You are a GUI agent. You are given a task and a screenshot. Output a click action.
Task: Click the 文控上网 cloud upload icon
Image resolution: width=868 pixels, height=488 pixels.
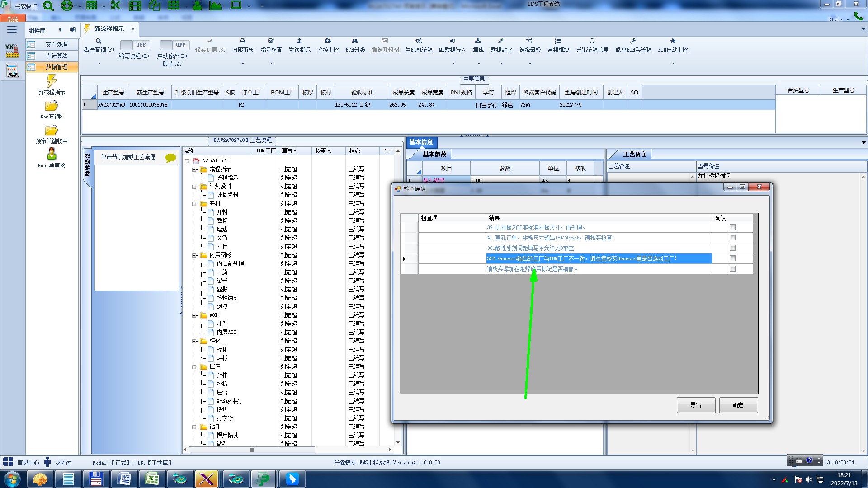pos(328,41)
